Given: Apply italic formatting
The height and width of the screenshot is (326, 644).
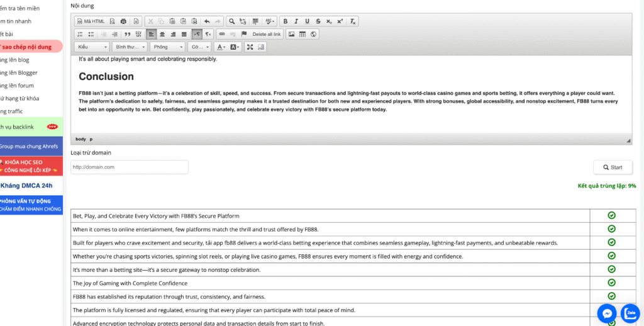Looking at the screenshot, I should 296,21.
